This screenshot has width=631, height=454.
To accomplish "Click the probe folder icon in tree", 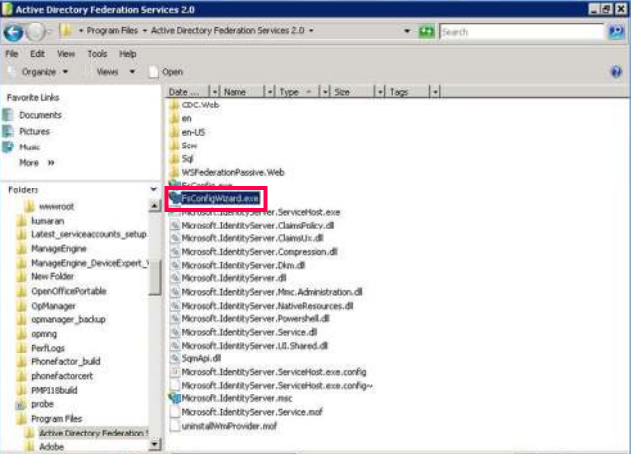I will pos(21,404).
